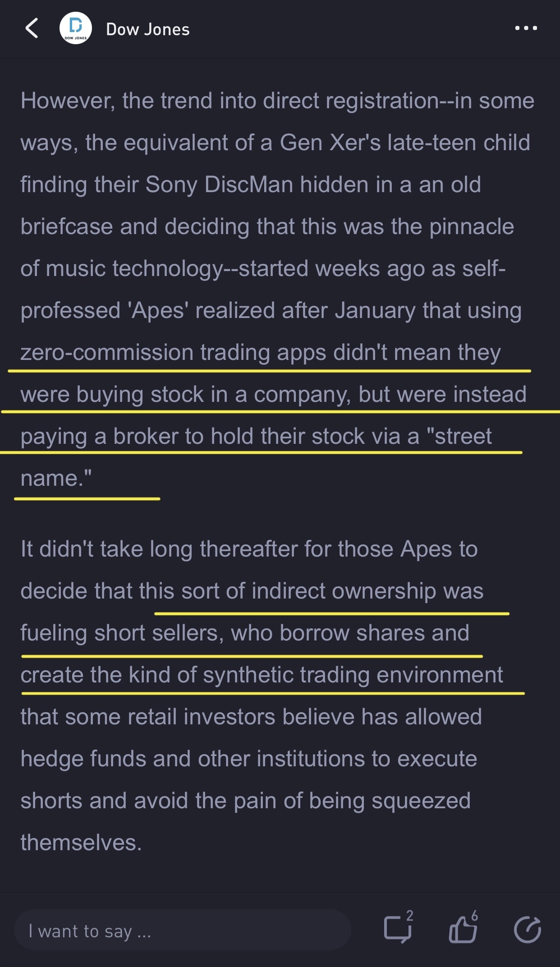The image size is (560, 967).
Task: Like the article with thumbs-up icon
Action: coord(463,930)
